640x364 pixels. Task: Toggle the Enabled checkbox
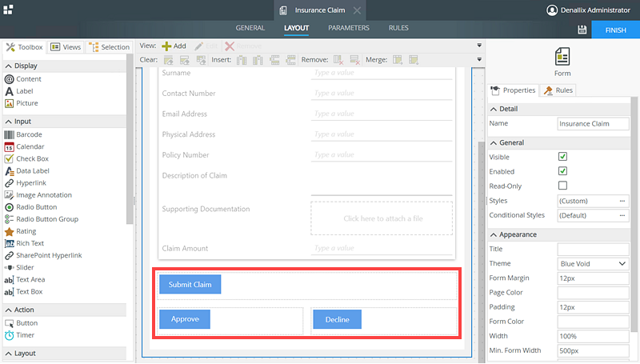coord(562,171)
